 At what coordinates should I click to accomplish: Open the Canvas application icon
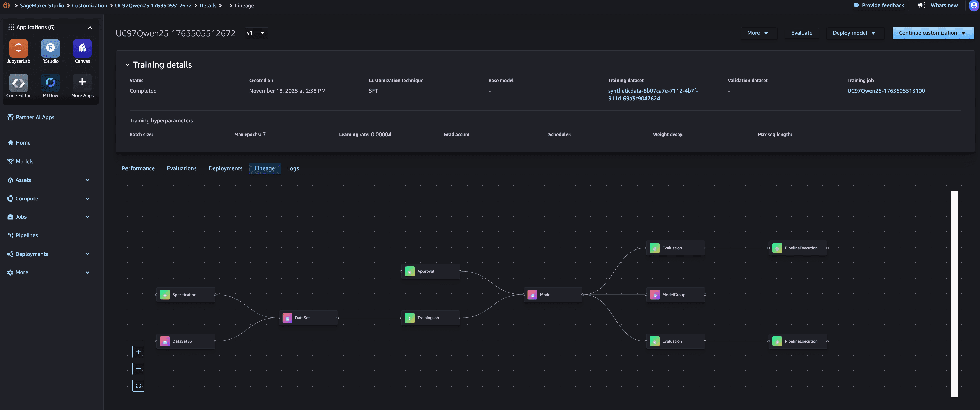point(82,49)
